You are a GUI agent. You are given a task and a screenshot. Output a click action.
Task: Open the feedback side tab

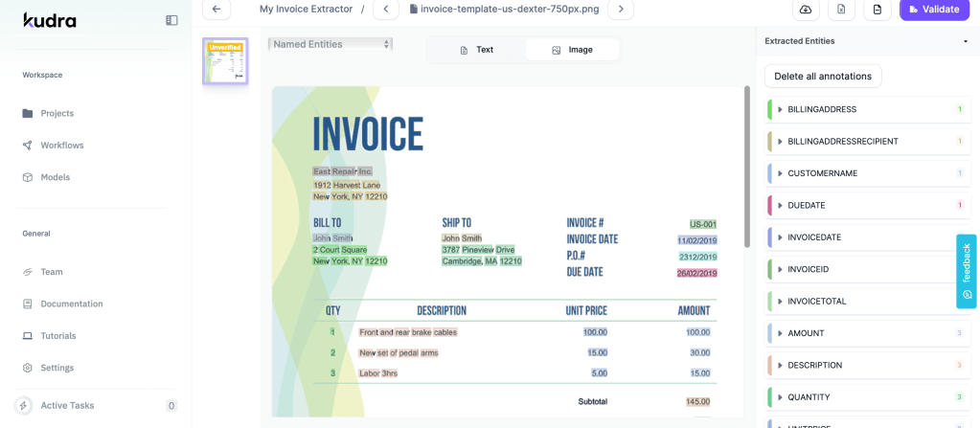[967, 271]
